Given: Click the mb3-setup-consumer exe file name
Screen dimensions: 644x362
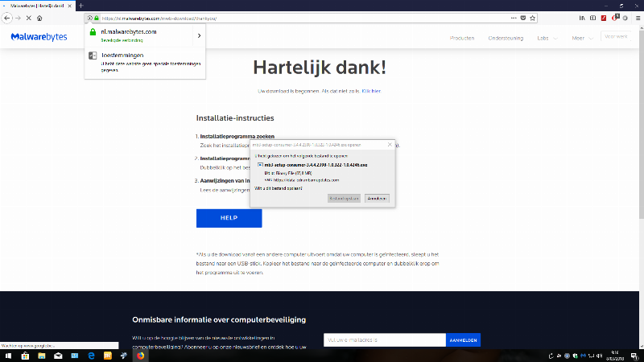Looking at the screenshot, I should (x=316, y=165).
